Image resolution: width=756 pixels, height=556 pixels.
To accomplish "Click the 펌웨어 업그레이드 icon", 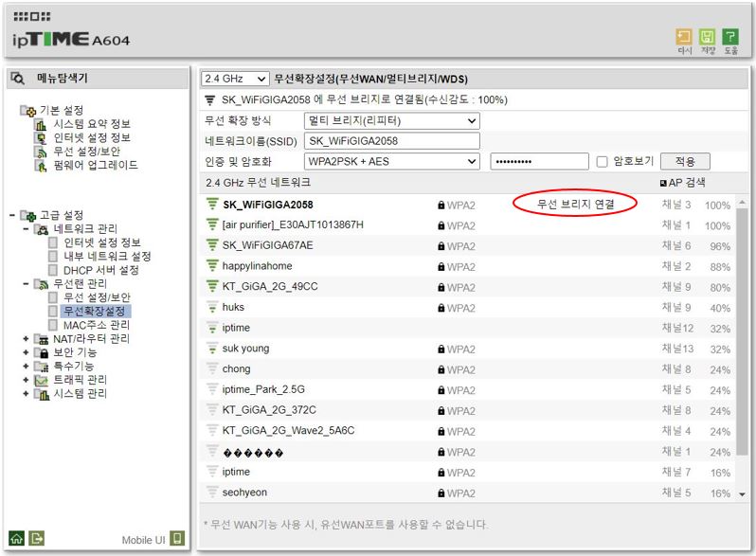I will pos(41,166).
